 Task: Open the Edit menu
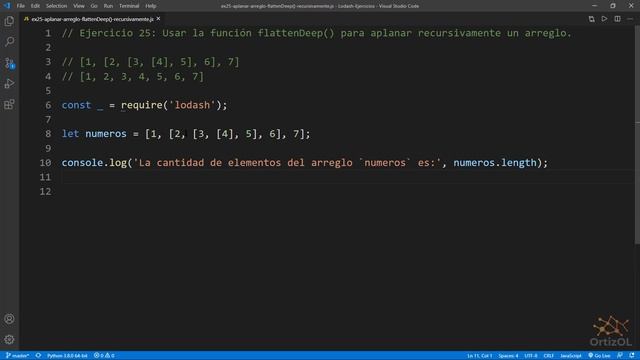(x=36, y=6)
